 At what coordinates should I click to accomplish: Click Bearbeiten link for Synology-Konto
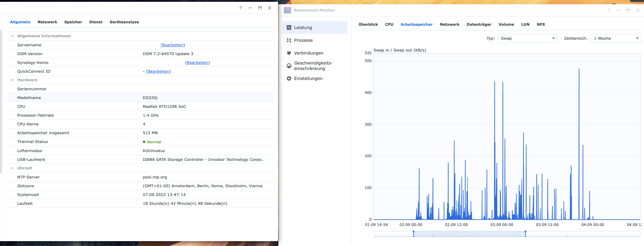tap(197, 63)
